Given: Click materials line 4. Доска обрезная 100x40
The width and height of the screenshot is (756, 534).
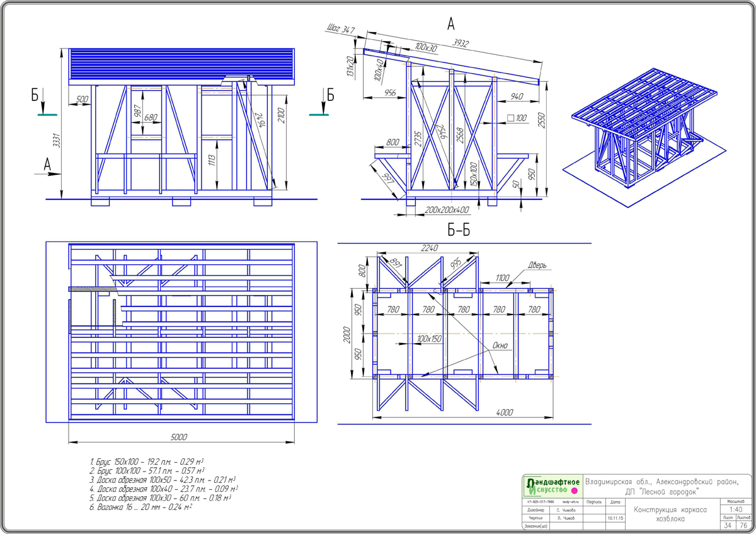Looking at the screenshot, I should coord(164,488).
